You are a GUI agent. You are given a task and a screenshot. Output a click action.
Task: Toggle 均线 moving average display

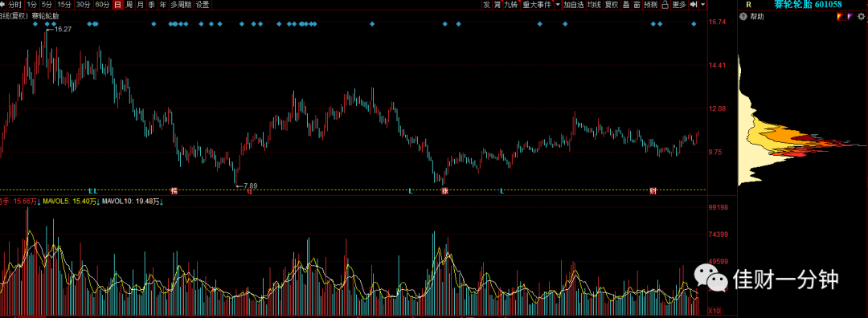point(594,5)
